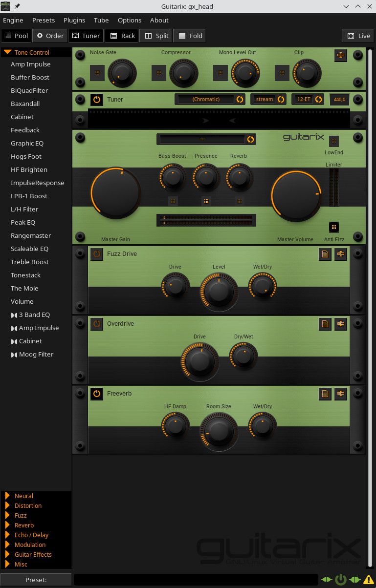Click the Order toolbar button

[x=50, y=36]
